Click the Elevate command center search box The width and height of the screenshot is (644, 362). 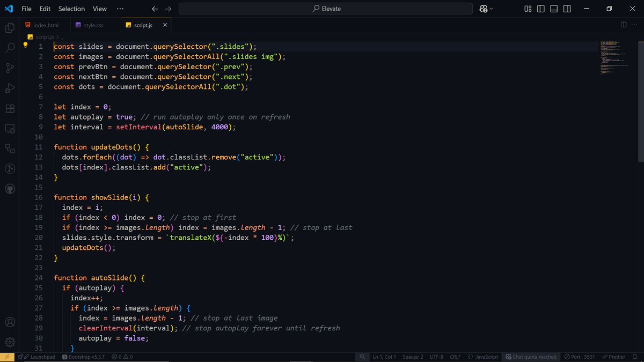click(x=326, y=9)
